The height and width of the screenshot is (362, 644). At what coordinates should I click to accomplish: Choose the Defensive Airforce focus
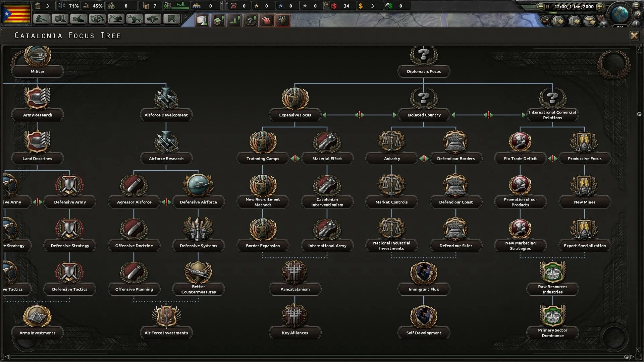point(198,190)
